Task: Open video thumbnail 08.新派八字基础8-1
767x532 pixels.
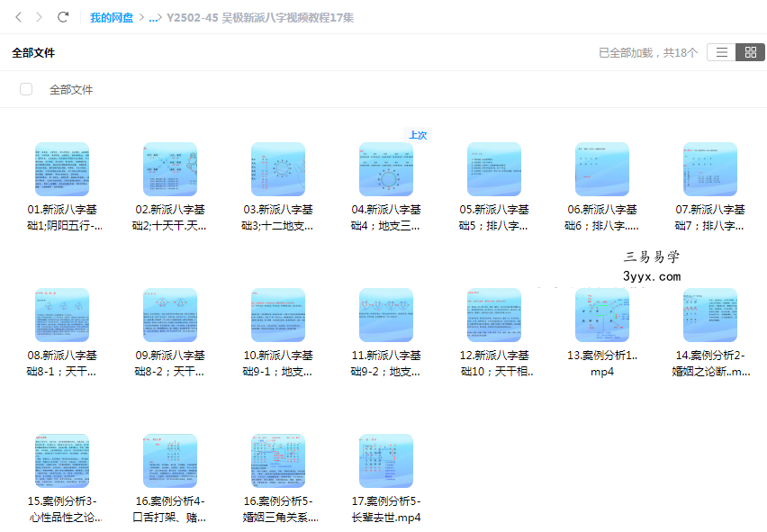Action: tap(62, 315)
